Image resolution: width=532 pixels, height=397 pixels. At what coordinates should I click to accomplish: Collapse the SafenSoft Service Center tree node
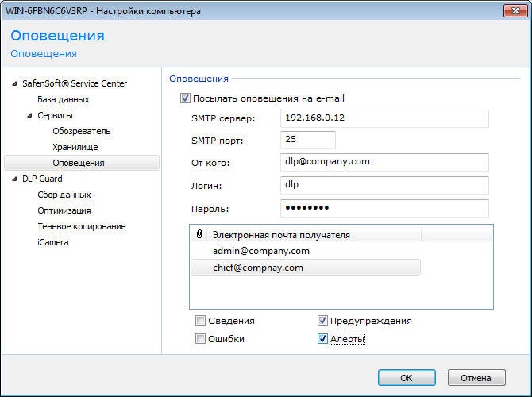coord(13,83)
